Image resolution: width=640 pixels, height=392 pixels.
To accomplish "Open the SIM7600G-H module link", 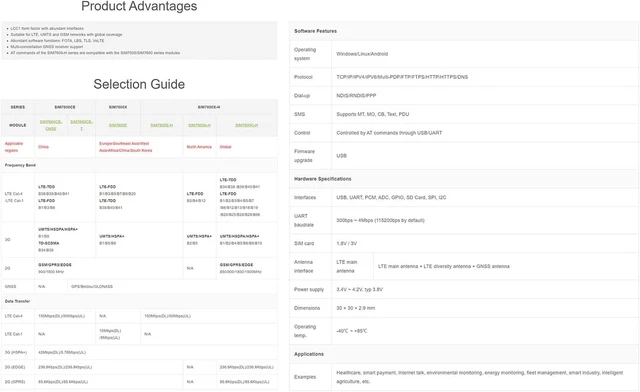I will tap(247, 125).
